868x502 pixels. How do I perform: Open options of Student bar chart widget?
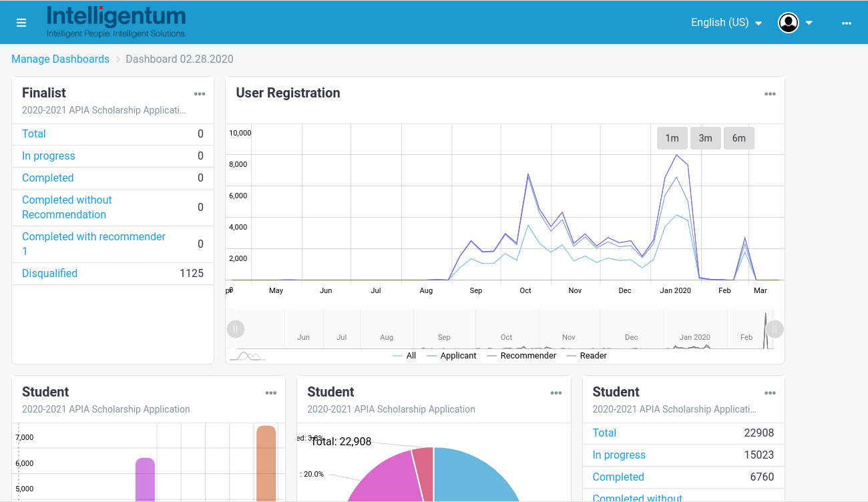[270, 393]
